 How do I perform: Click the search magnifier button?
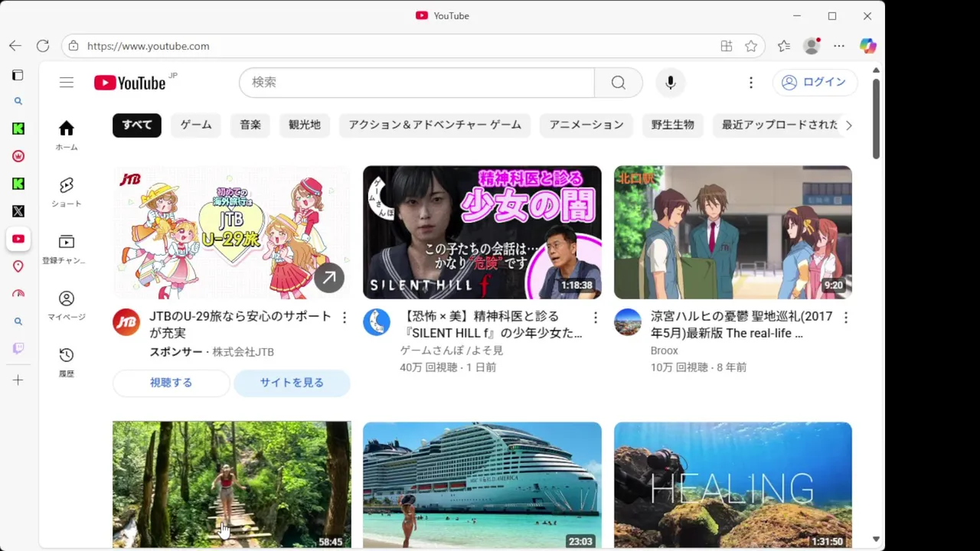tap(619, 83)
